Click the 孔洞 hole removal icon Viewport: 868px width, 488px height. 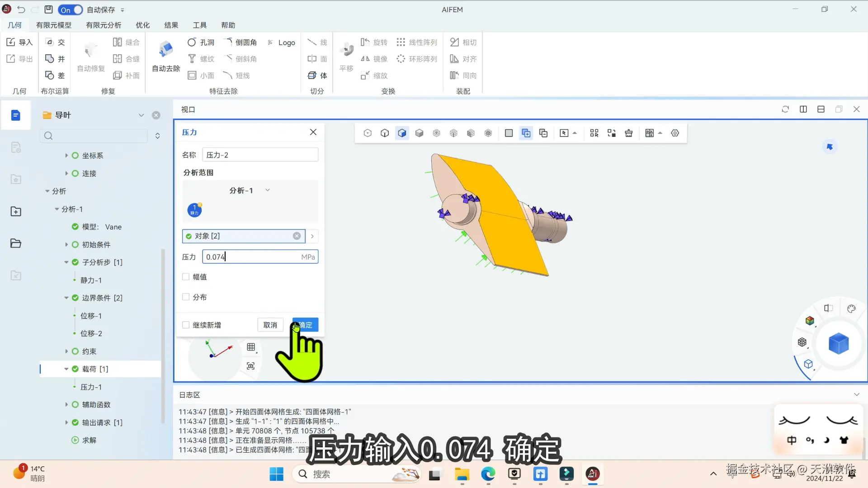click(192, 42)
